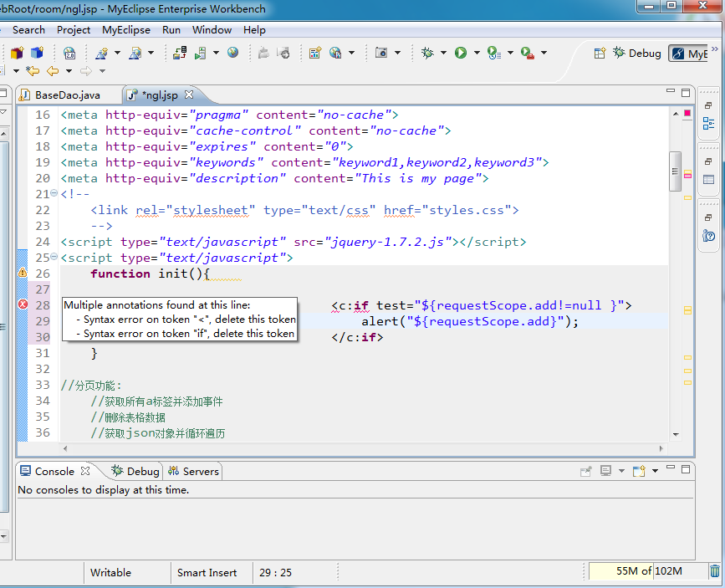
Task: Click the Back navigation arrow
Action: [x=53, y=71]
